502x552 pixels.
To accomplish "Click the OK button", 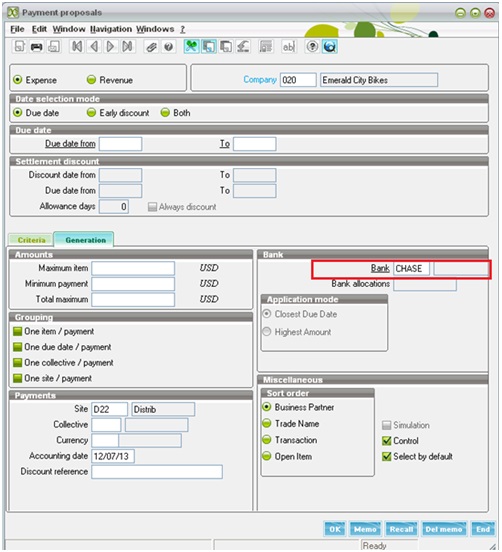I will [x=335, y=529].
